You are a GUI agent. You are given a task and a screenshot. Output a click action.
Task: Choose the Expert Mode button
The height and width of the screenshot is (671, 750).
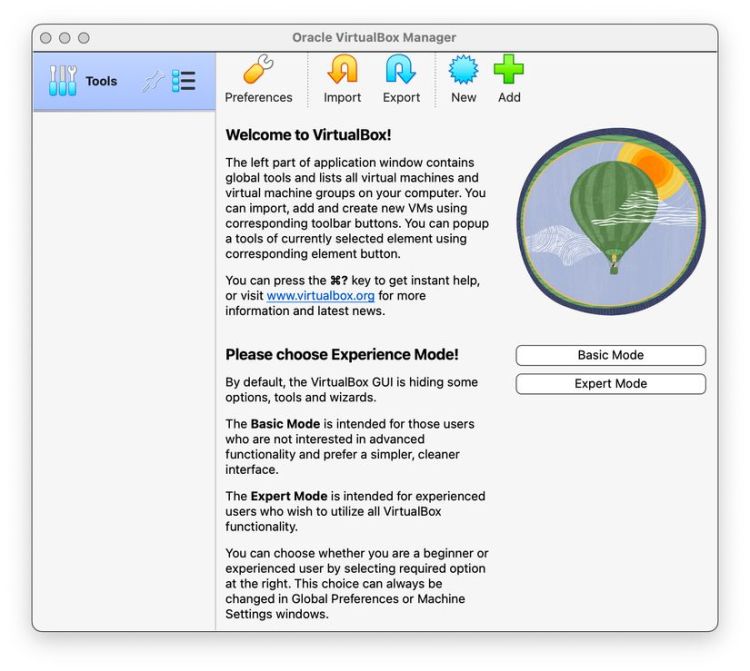point(610,384)
